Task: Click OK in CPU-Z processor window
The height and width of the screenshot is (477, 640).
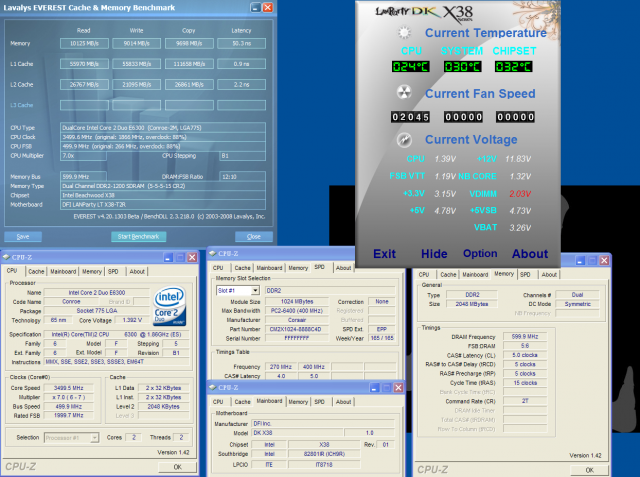Action: (178, 467)
